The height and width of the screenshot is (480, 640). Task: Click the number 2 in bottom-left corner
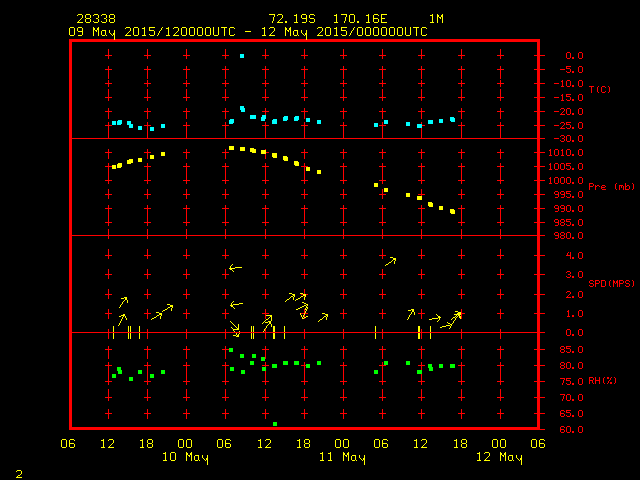(18, 471)
